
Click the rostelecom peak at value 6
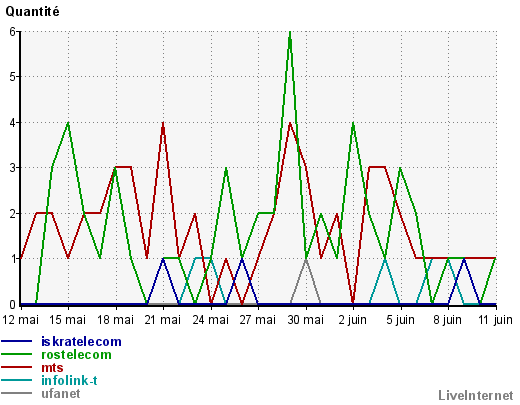pos(290,32)
